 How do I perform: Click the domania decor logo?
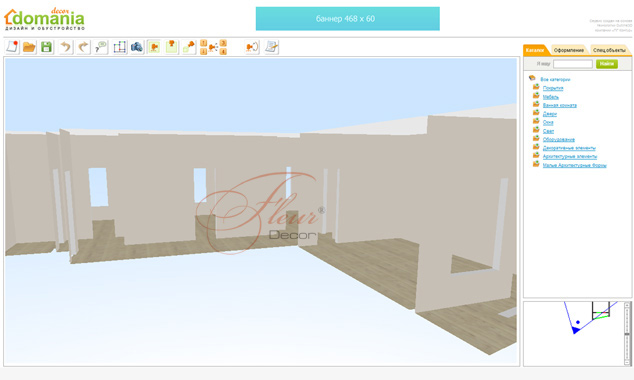(44, 19)
